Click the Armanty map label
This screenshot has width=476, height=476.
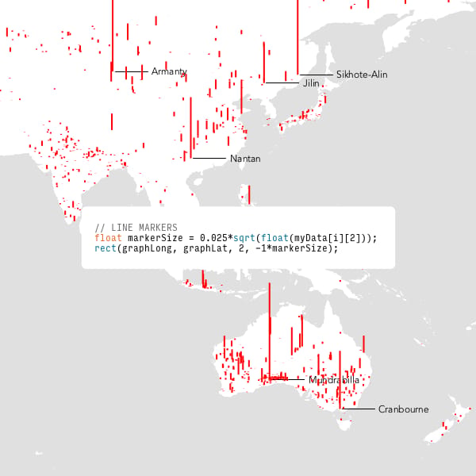[169, 71]
